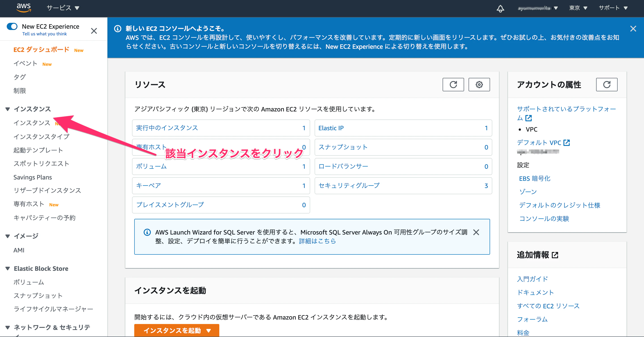Open the サービス dropdown menu
This screenshot has height=337, width=644.
coord(63,8)
